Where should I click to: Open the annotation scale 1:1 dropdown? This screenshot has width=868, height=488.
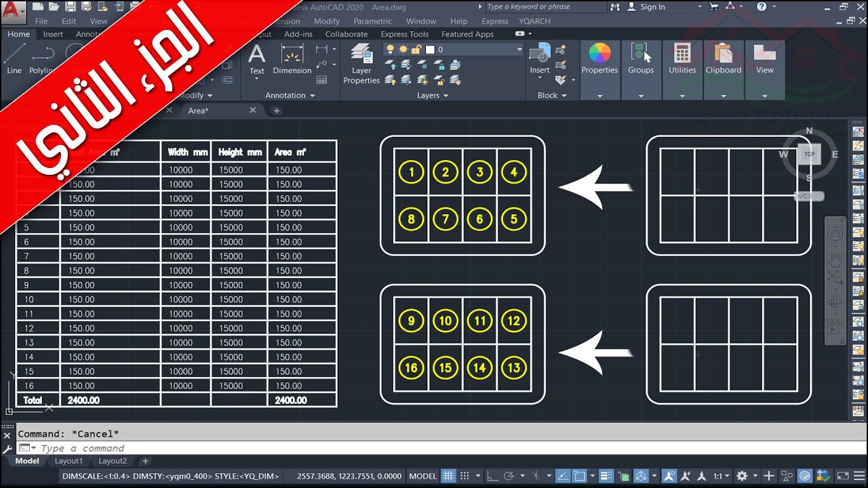tap(721, 476)
